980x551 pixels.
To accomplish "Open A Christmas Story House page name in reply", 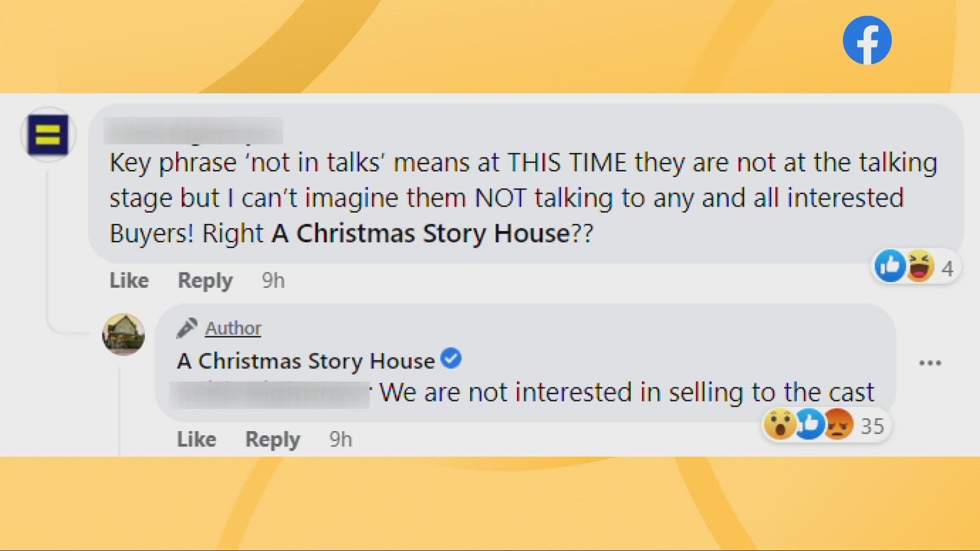I will pos(306,361).
